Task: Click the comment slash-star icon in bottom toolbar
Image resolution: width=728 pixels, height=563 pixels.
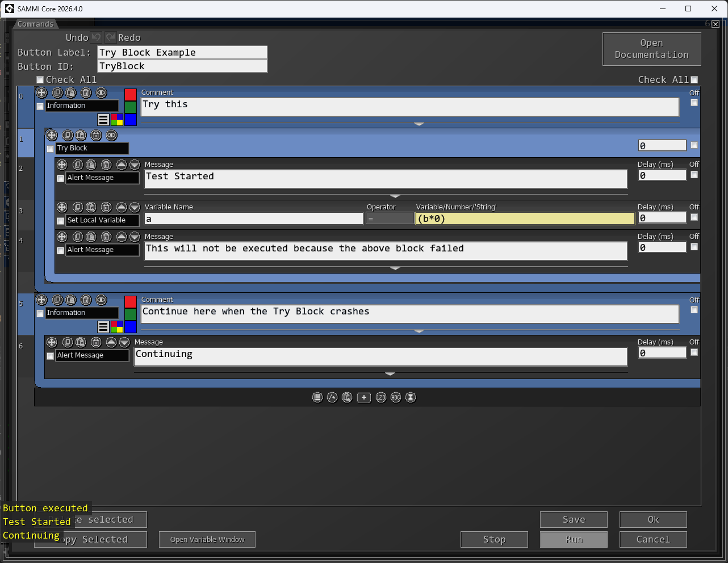Action: click(332, 397)
